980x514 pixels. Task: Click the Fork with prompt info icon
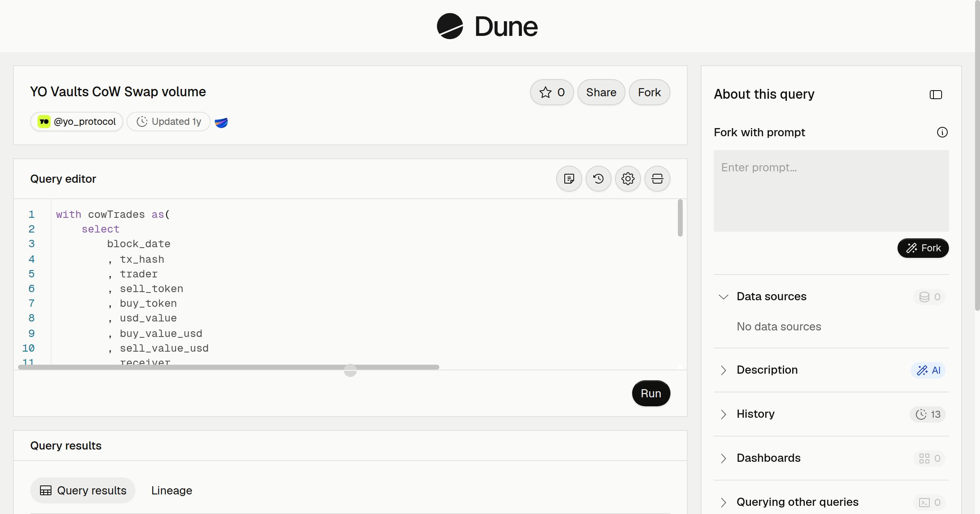coord(942,132)
